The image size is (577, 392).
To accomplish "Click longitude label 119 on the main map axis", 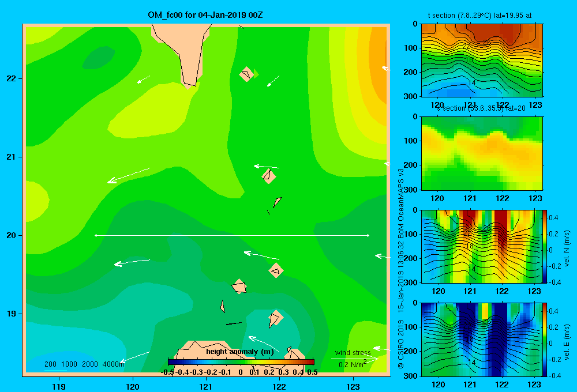I will [59, 386].
